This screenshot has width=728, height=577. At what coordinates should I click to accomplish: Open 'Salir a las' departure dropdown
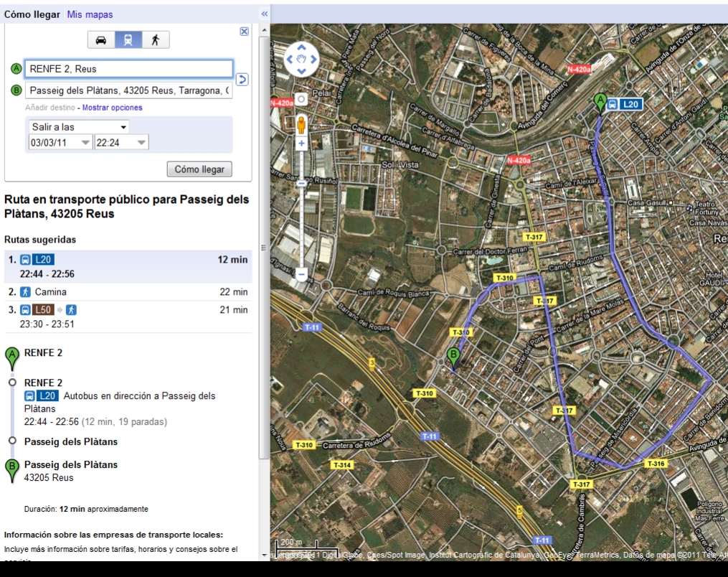79,127
